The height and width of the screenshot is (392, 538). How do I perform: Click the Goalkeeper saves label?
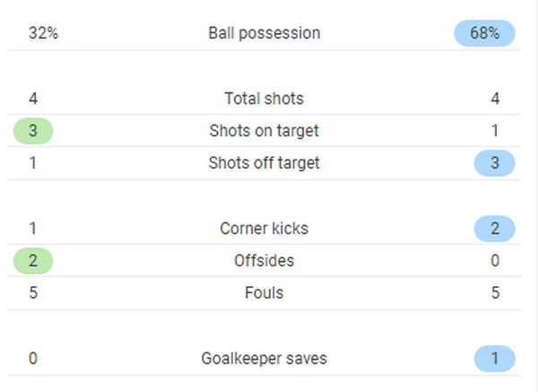click(265, 359)
